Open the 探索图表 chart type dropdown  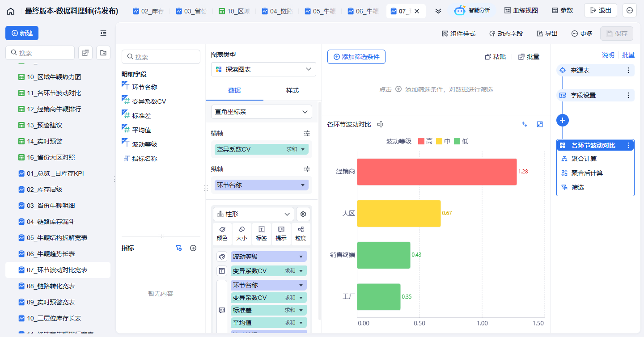[x=263, y=69]
